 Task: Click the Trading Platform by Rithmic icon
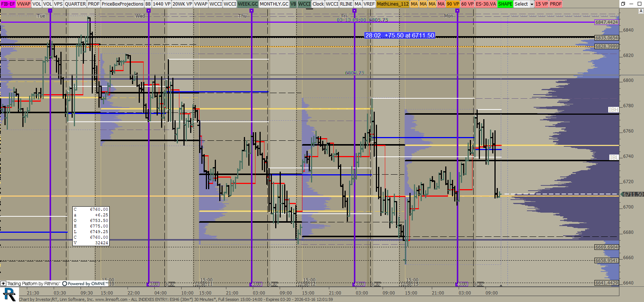(x=3, y=284)
